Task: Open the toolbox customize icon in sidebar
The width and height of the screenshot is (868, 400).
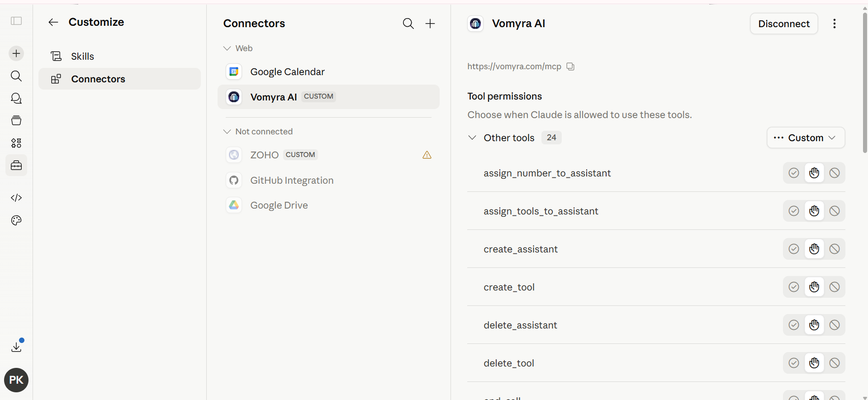Action: coord(16,166)
